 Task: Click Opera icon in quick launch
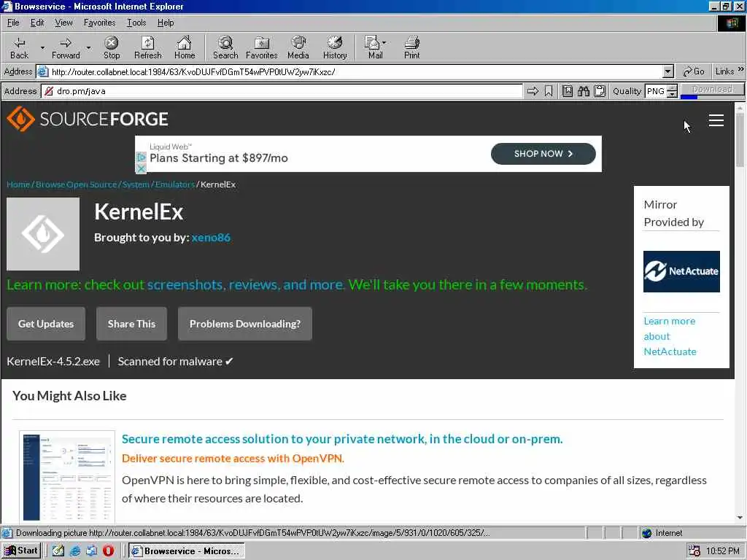(108, 551)
